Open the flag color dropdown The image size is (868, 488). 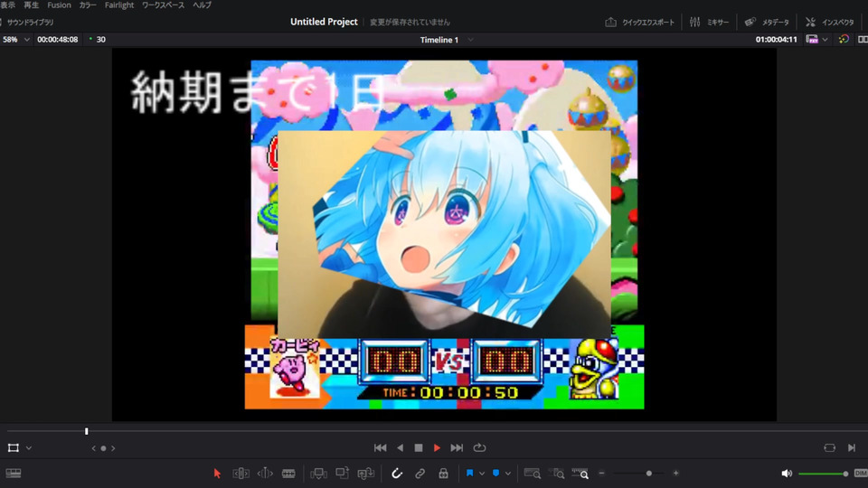[482, 474]
